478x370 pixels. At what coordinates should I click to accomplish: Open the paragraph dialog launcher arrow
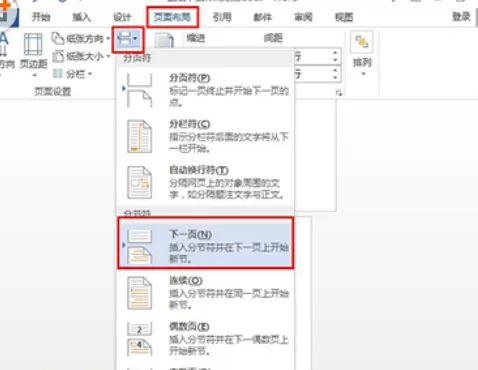(x=339, y=93)
